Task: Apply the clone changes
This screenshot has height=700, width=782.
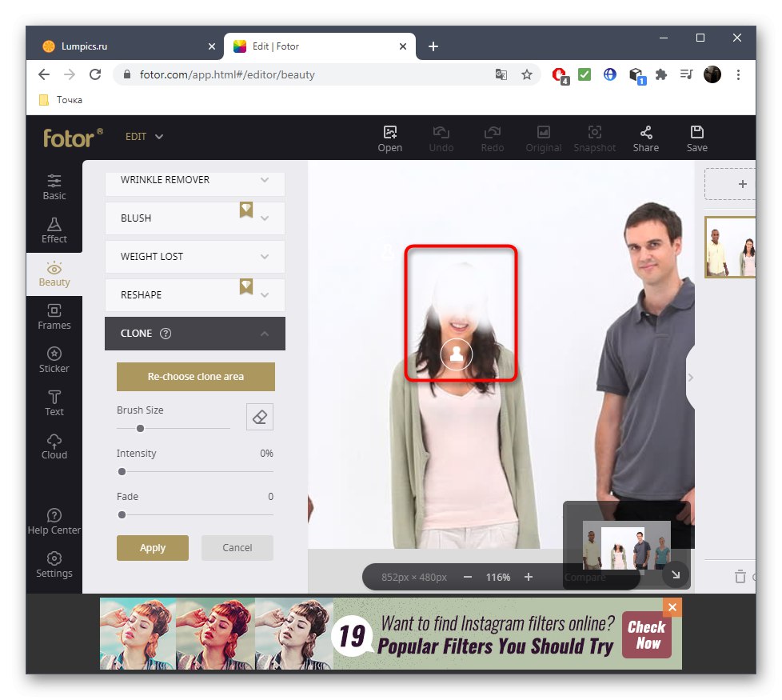Action: (153, 548)
